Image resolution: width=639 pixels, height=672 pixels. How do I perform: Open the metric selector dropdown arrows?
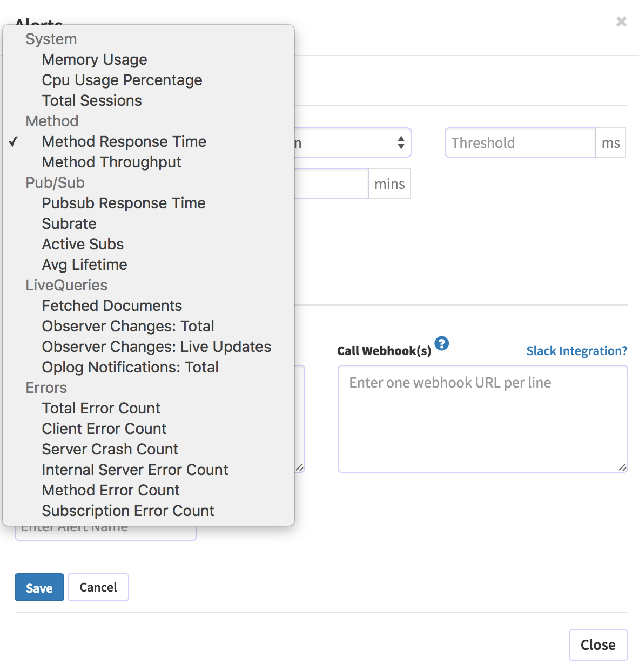(x=401, y=142)
